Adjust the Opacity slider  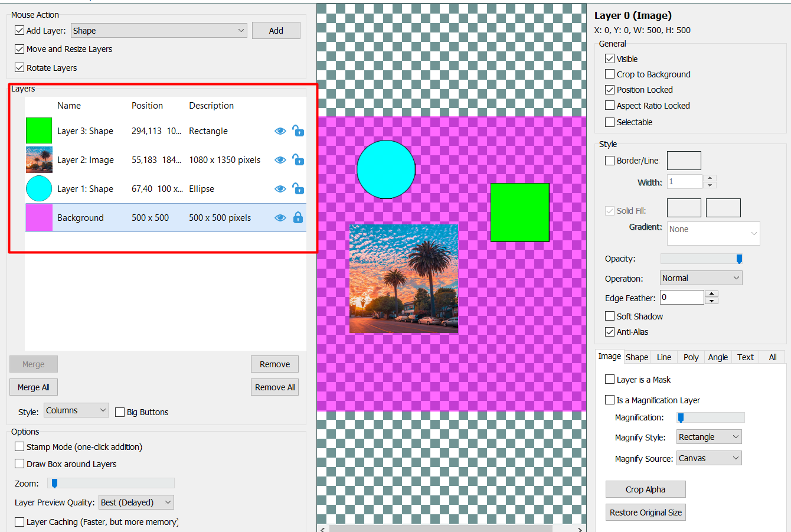[x=702, y=259]
